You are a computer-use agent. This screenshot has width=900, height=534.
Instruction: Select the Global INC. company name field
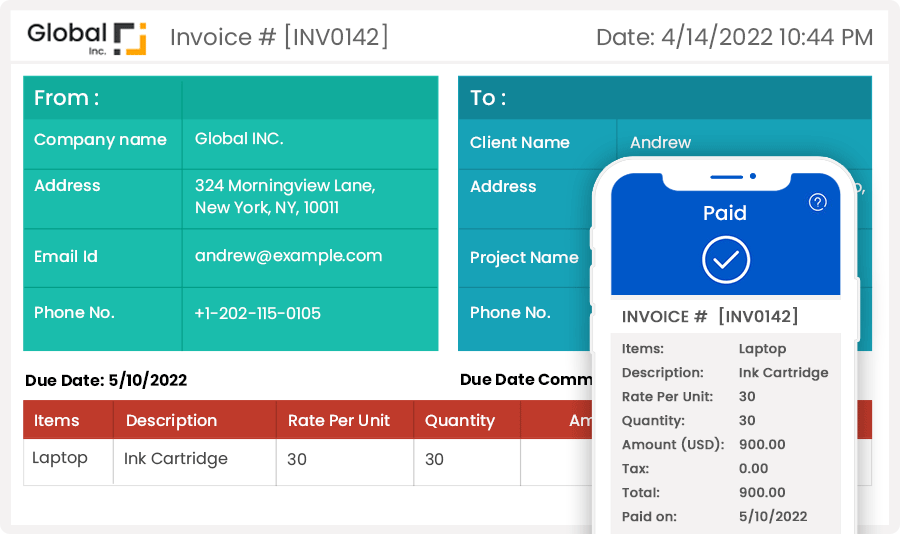(x=239, y=139)
